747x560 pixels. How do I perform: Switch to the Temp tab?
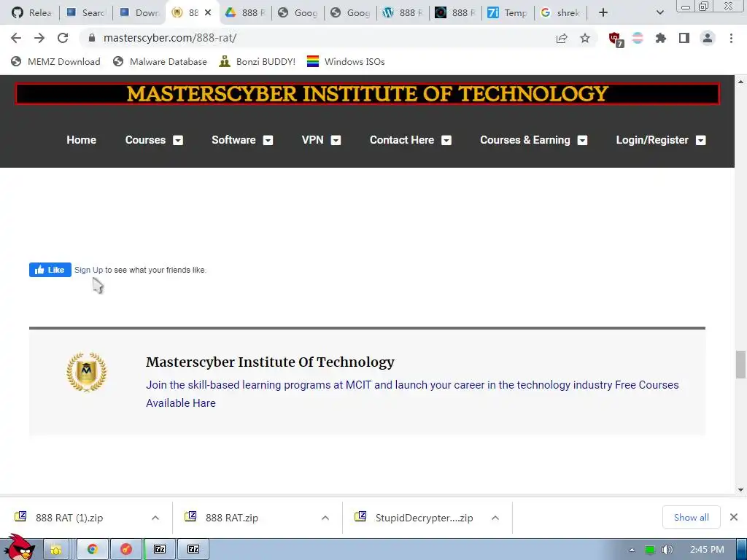(x=508, y=12)
